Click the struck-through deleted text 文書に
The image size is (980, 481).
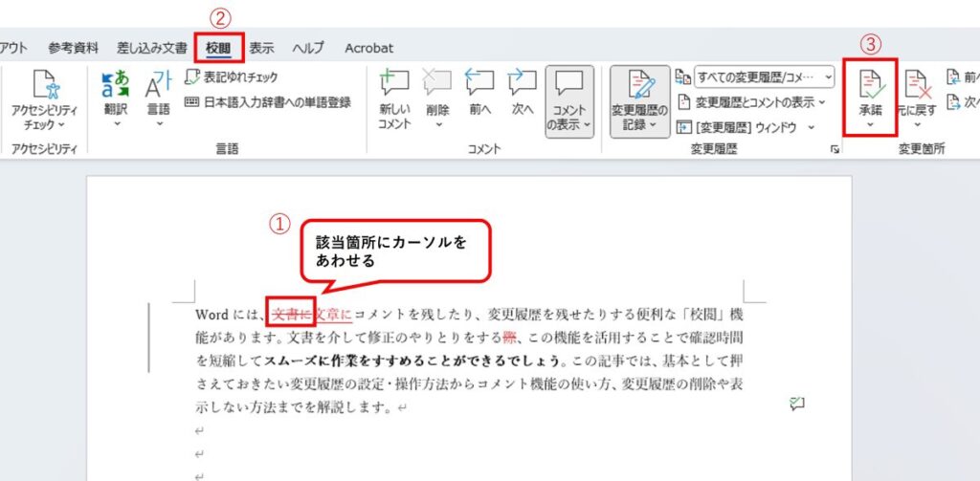(292, 315)
